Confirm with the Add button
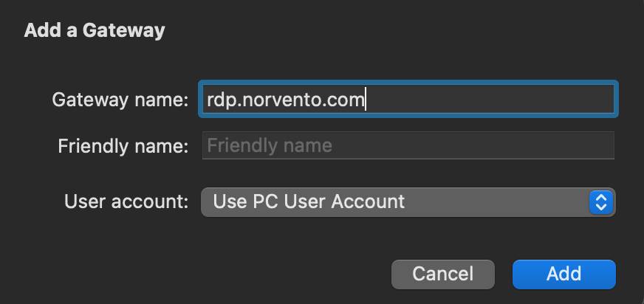The height and width of the screenshot is (304, 644). click(x=564, y=274)
